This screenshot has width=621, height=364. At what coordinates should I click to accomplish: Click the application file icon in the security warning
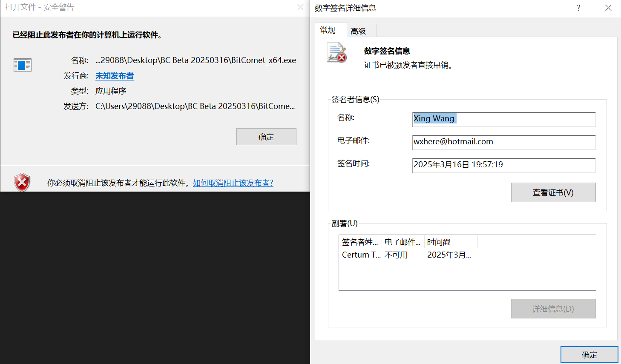23,65
